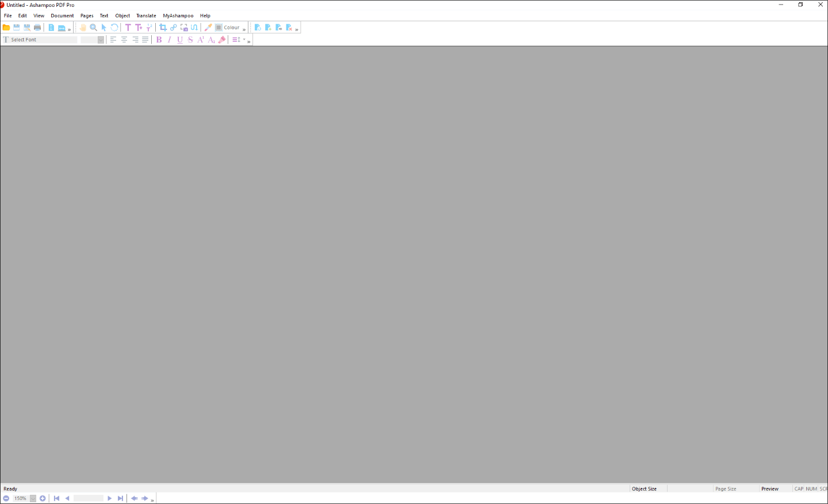The image size is (828, 504).
Task: Click the Print icon
Action: [x=37, y=28]
